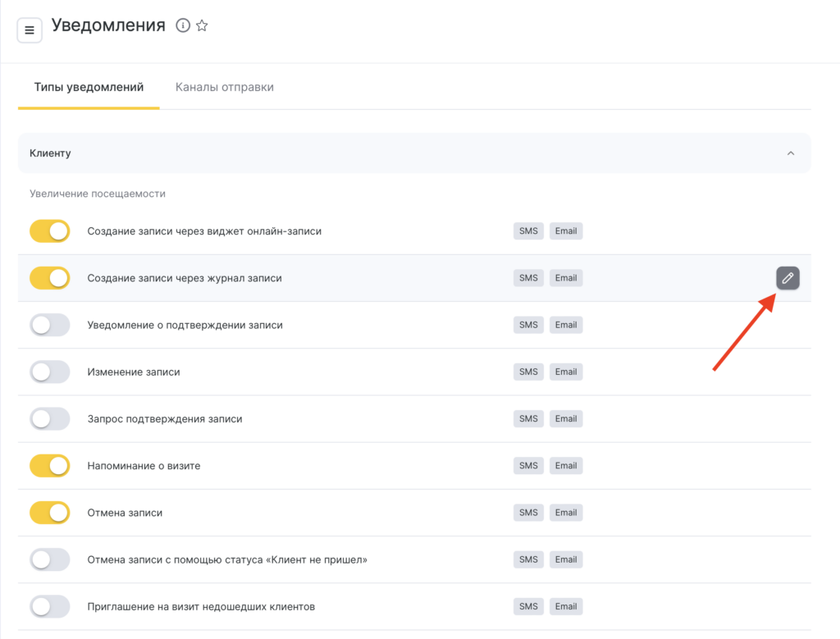Viewport: 840px width, 639px height.
Task: Click the pencil edit icon for journal record
Action: (787, 278)
